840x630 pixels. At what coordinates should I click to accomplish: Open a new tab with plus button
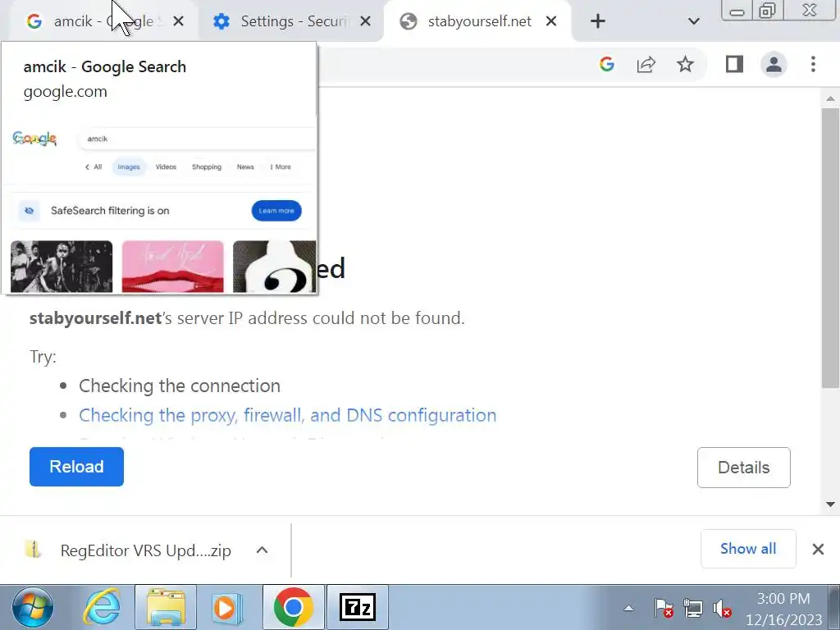pos(598,21)
